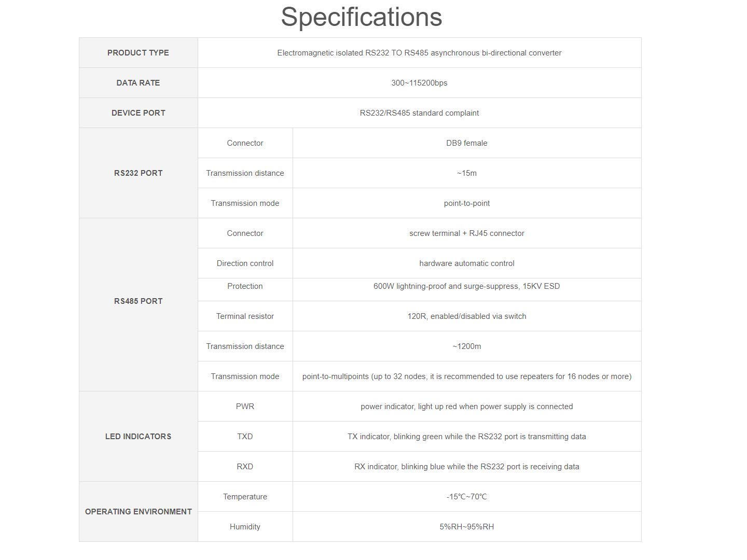Select the PRODUCT TYPE header cell
This screenshot has height=560, width=747.
[x=139, y=53]
